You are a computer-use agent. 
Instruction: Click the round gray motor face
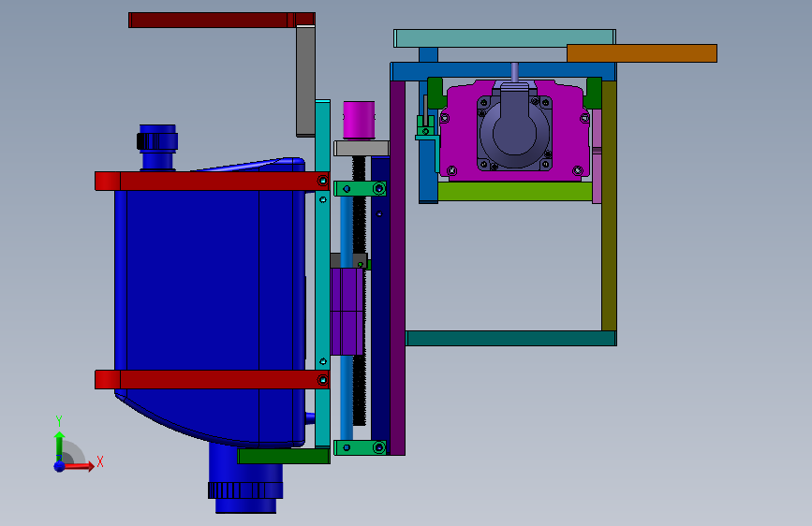click(x=514, y=132)
